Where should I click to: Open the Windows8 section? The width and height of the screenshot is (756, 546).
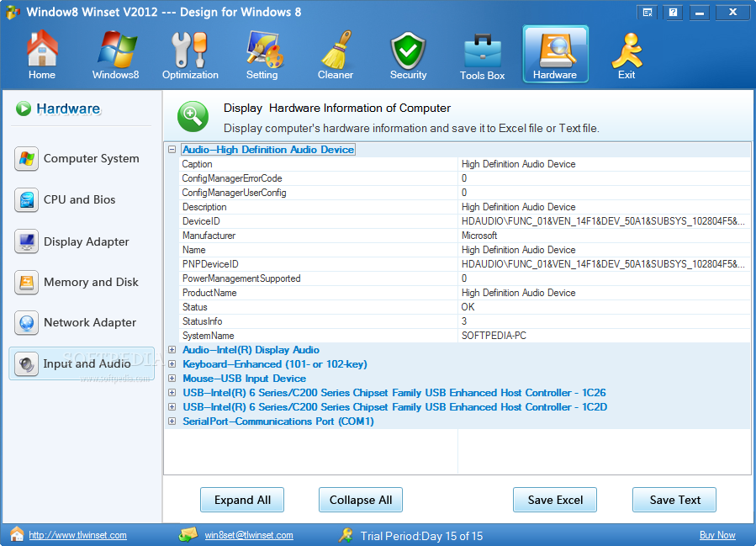click(116, 55)
